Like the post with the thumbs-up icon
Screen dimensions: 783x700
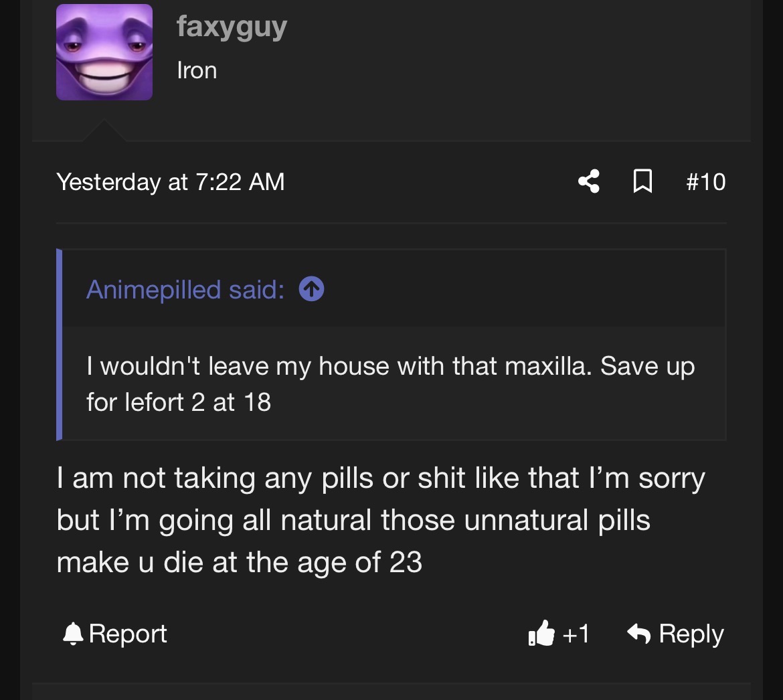542,634
